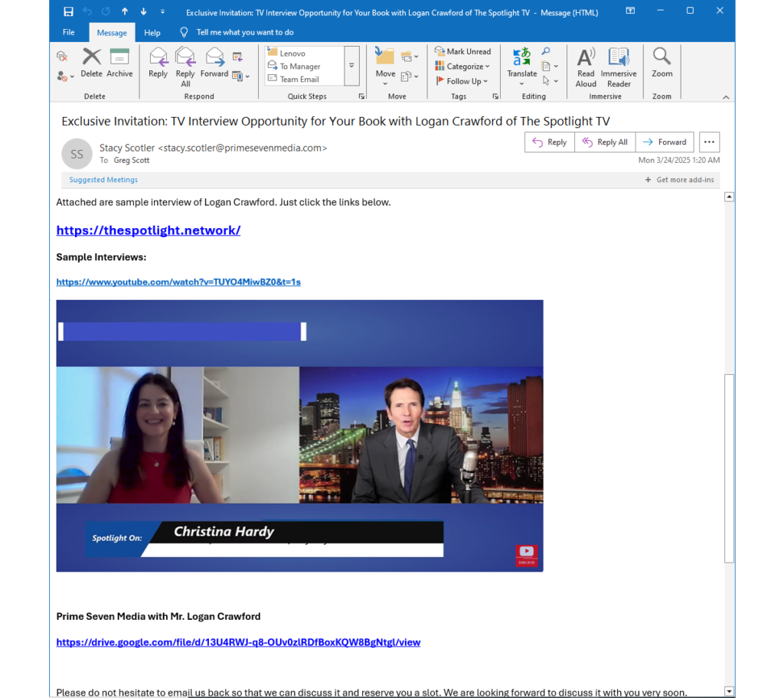Open Suggested Meetings
The height and width of the screenshot is (698, 784).
(x=103, y=180)
